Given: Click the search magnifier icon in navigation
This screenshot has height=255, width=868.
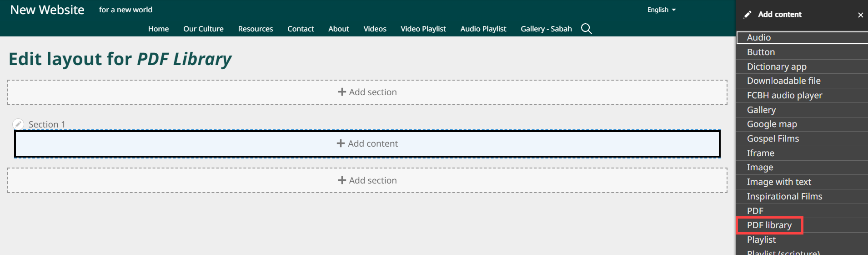Looking at the screenshot, I should tap(587, 29).
